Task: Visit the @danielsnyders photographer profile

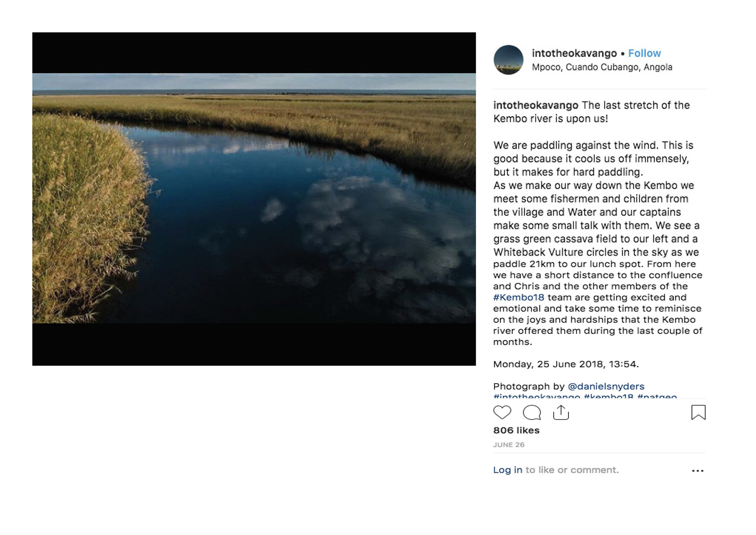Action: click(606, 386)
